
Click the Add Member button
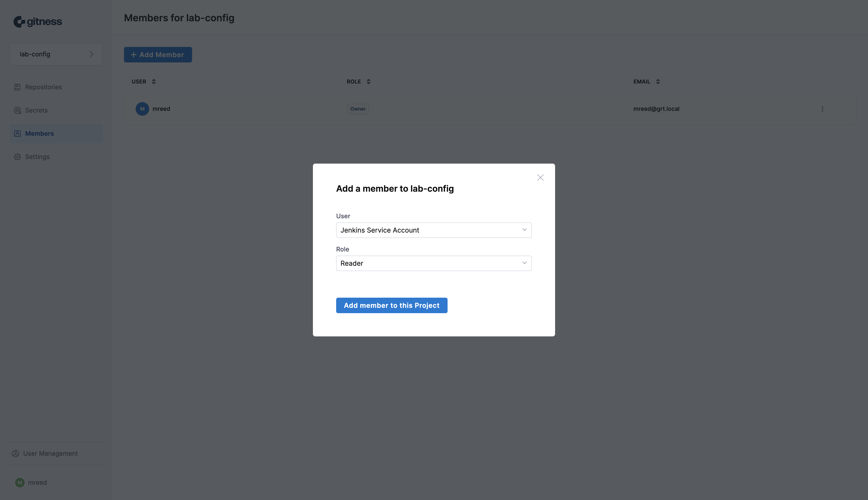tap(158, 55)
